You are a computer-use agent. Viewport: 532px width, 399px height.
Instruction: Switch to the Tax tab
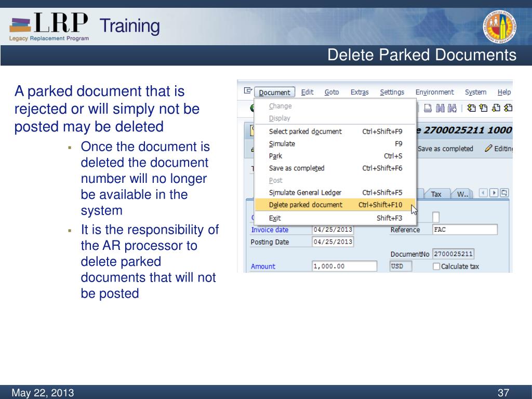click(x=436, y=194)
